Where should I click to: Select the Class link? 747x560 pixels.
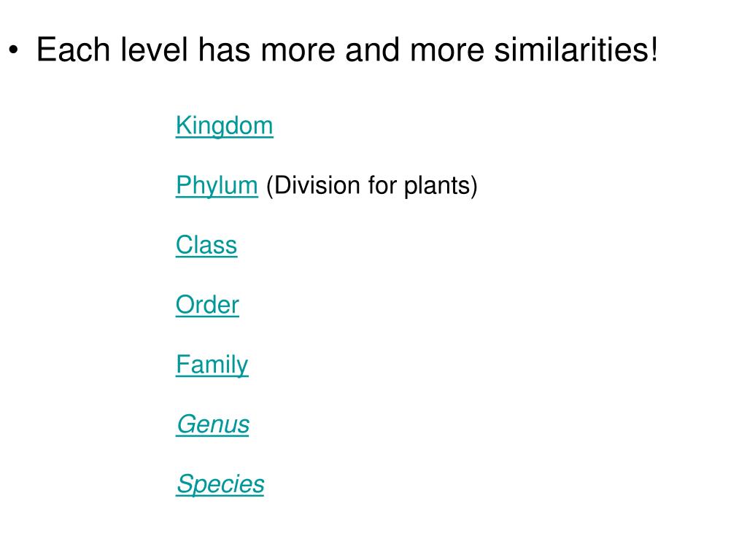(206, 245)
